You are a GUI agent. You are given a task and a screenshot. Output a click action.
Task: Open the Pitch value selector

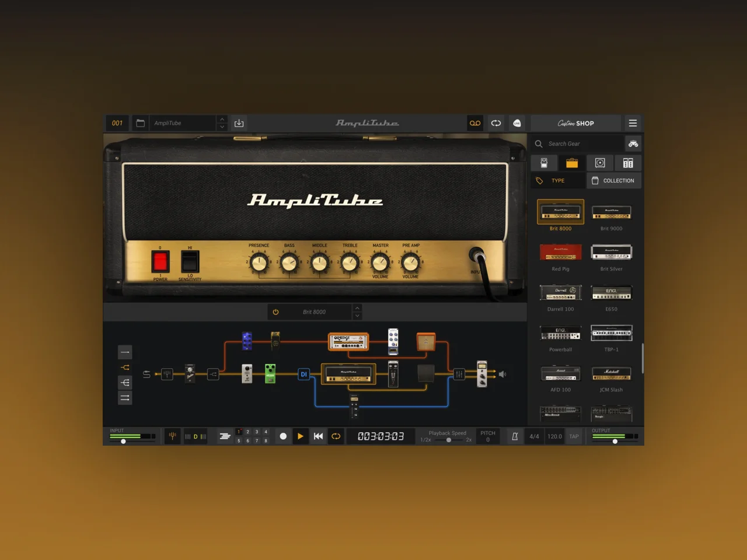point(488,437)
